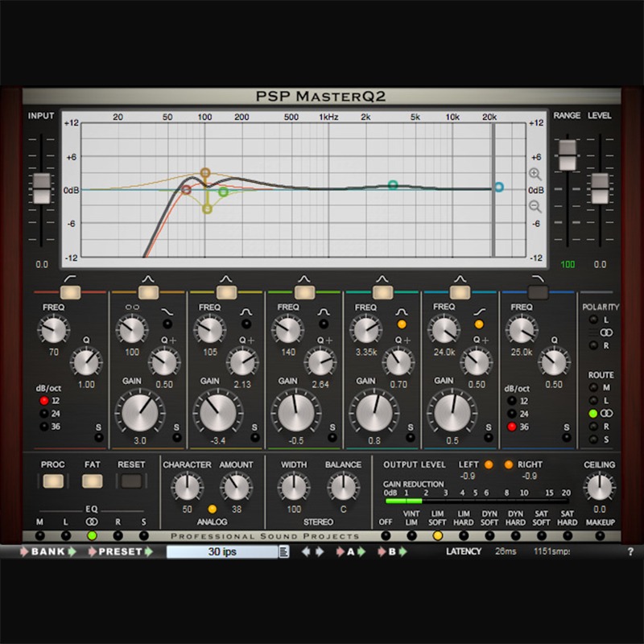Screen dimensions: 644x644
Task: Select 12 dB/oct low-pass slope
Action: coord(512,400)
